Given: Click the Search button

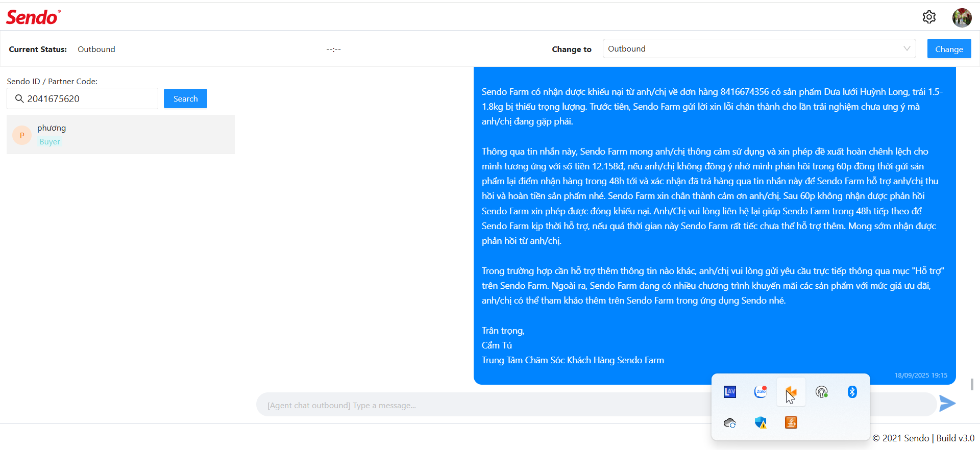Looking at the screenshot, I should tap(185, 98).
